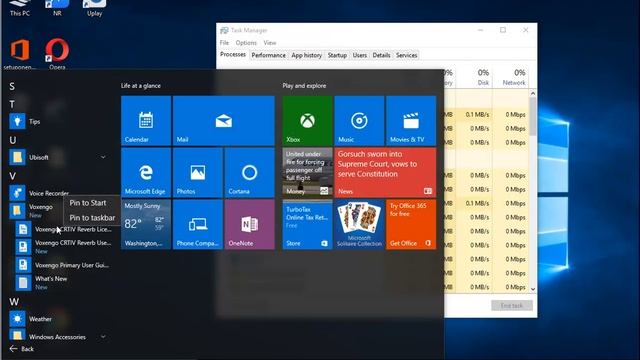Click the Get Office tile
640x360 pixels.
click(x=411, y=224)
